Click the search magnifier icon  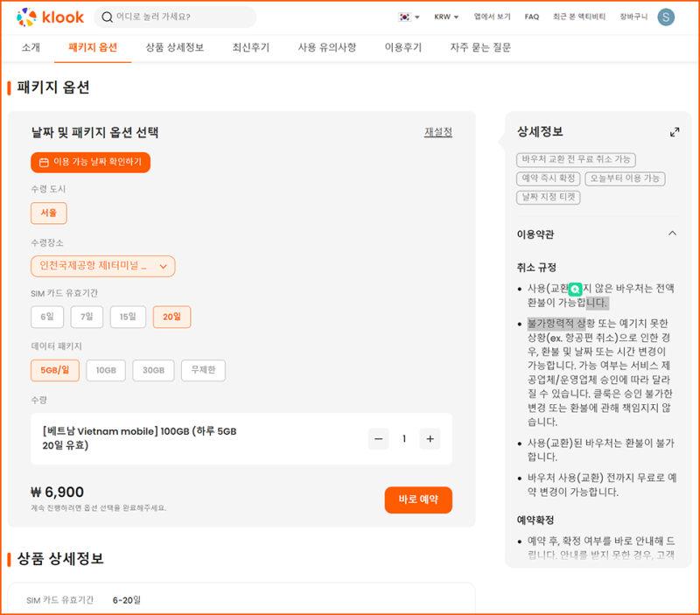point(107,17)
